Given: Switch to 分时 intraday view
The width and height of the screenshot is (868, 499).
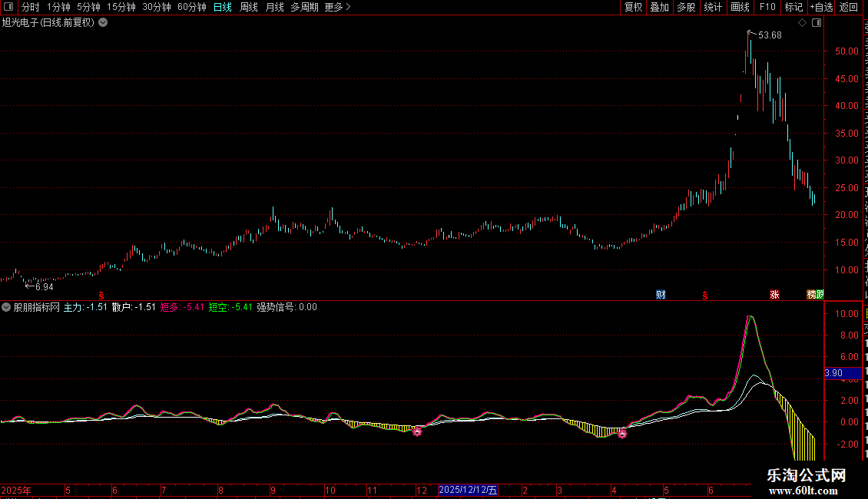Looking at the screenshot, I should pos(31,7).
